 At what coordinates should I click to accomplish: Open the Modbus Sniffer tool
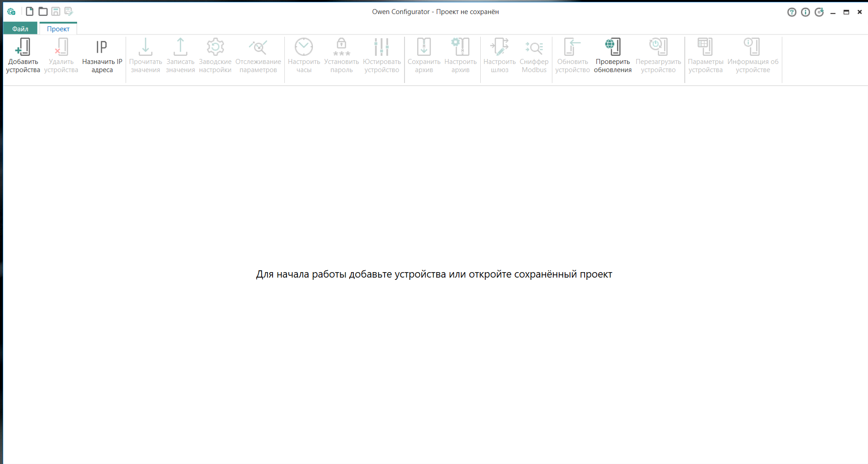pyautogui.click(x=534, y=47)
